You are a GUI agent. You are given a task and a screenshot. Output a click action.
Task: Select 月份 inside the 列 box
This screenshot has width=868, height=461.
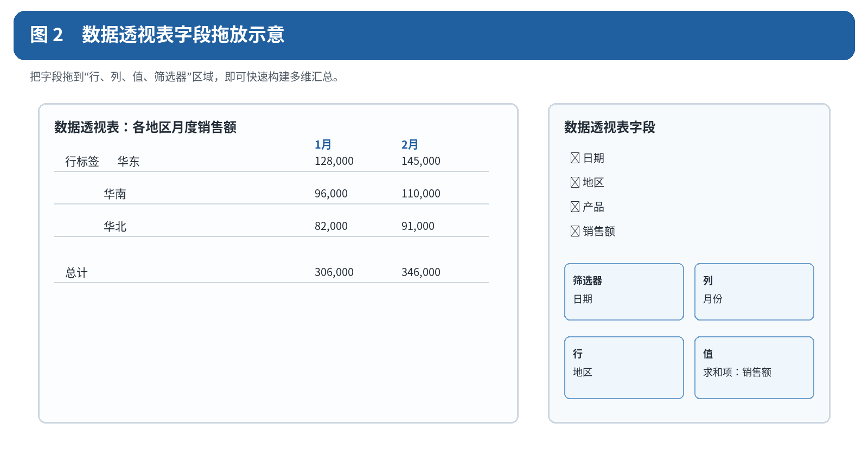tap(713, 299)
